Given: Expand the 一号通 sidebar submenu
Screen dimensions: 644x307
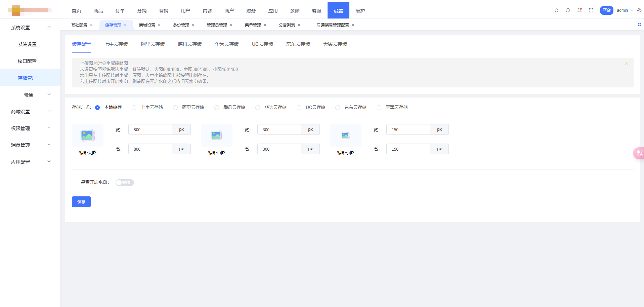Looking at the screenshot, I should (x=49, y=94).
